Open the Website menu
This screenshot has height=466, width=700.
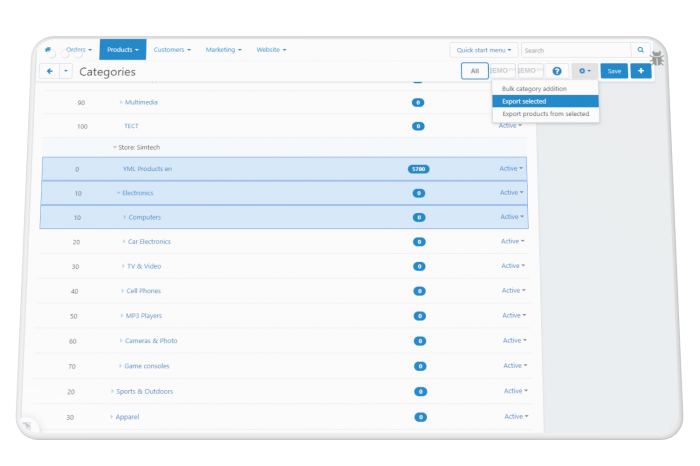[271, 50]
